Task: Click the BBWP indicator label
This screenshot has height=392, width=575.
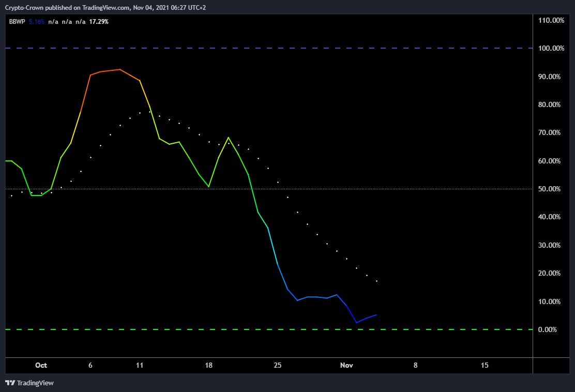Action: 17,22
